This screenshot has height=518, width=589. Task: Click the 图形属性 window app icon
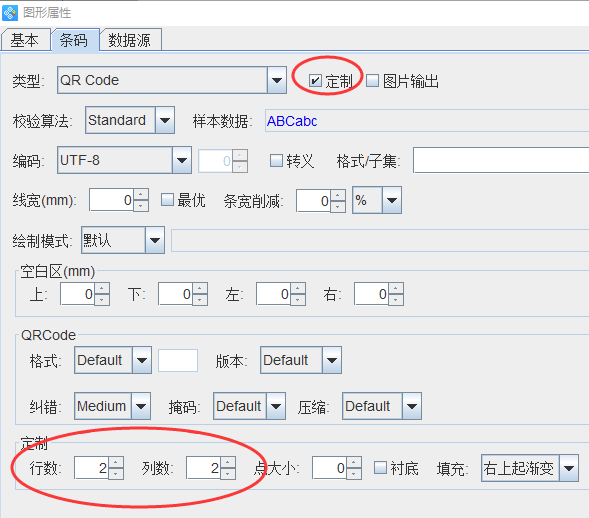click(10, 13)
